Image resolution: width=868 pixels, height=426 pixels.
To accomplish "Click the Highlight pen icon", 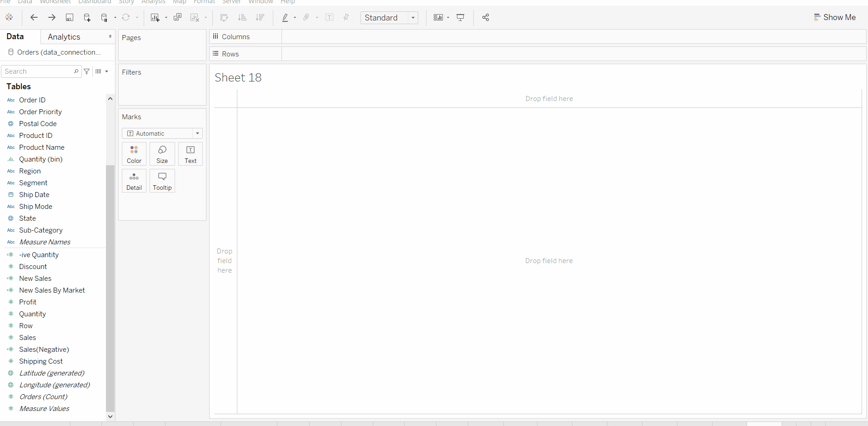I will 285,17.
